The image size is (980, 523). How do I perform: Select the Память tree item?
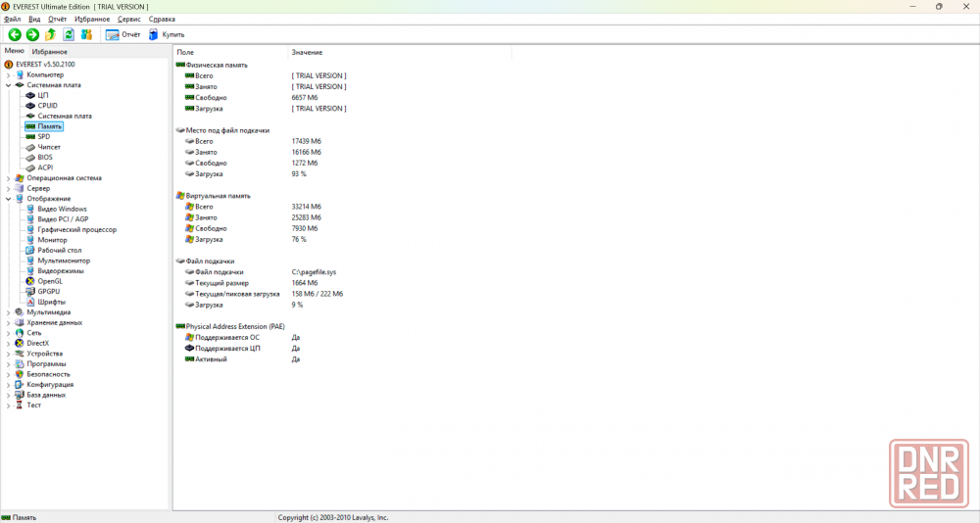49,126
